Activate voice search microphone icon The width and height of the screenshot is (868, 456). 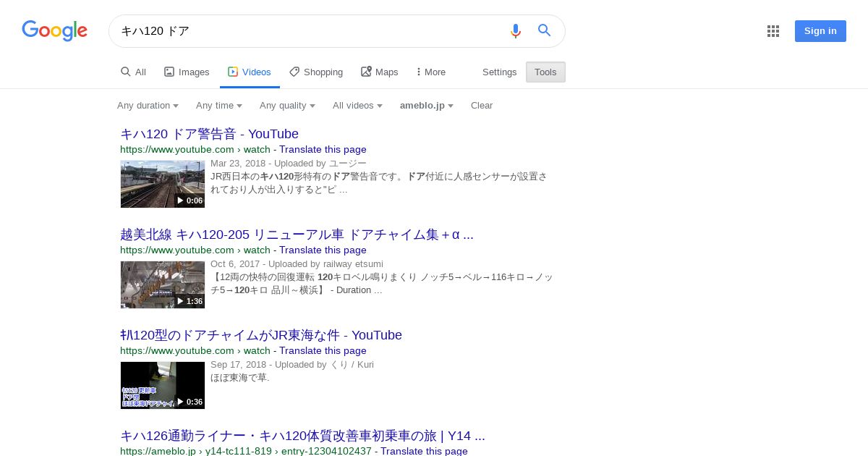[x=515, y=30]
